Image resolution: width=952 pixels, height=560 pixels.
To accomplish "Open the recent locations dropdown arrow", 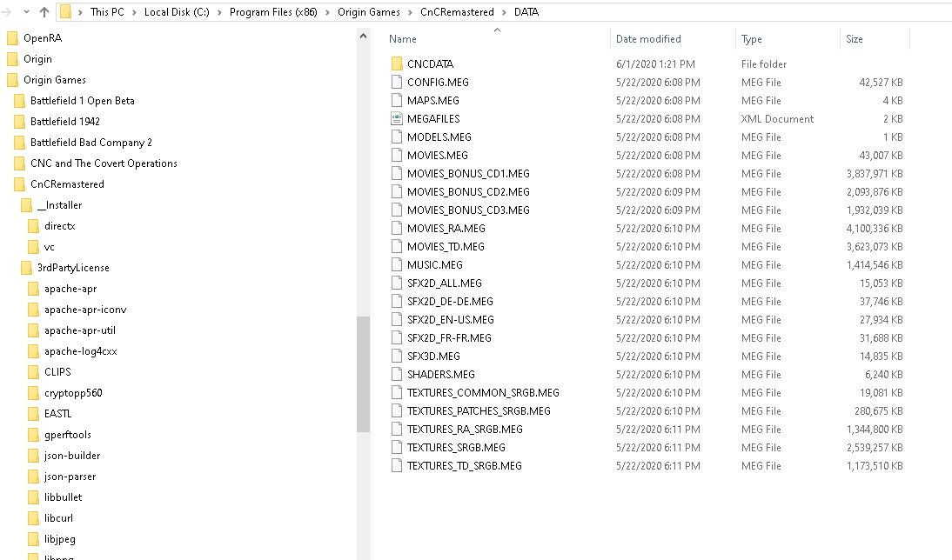I will [26, 12].
